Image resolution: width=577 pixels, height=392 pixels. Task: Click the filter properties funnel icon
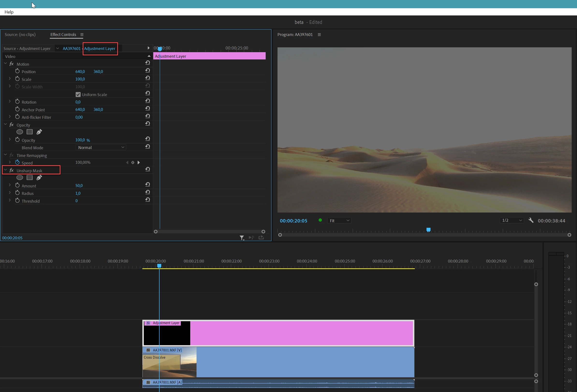pos(241,238)
